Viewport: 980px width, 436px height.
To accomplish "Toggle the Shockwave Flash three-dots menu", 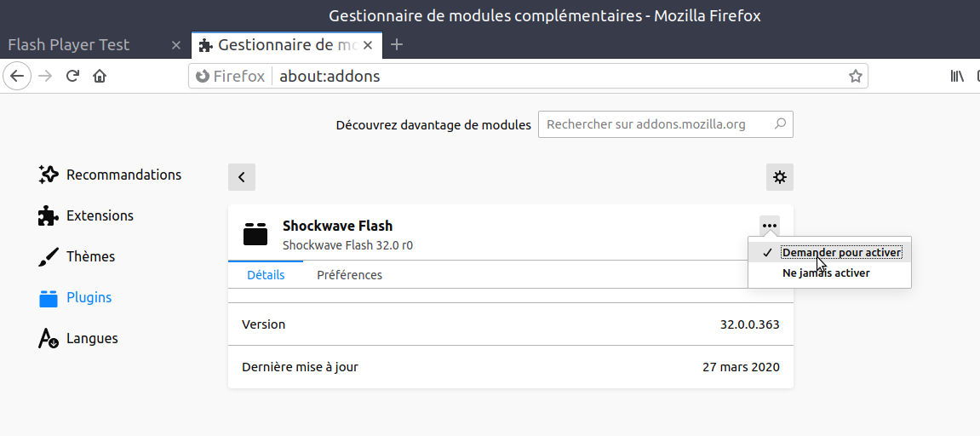I will (x=770, y=226).
